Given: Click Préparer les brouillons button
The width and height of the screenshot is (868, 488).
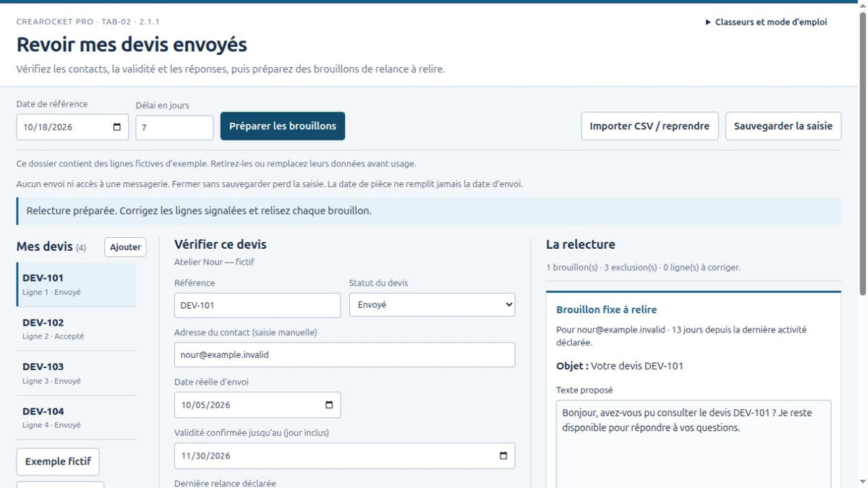Looking at the screenshot, I should coord(283,126).
